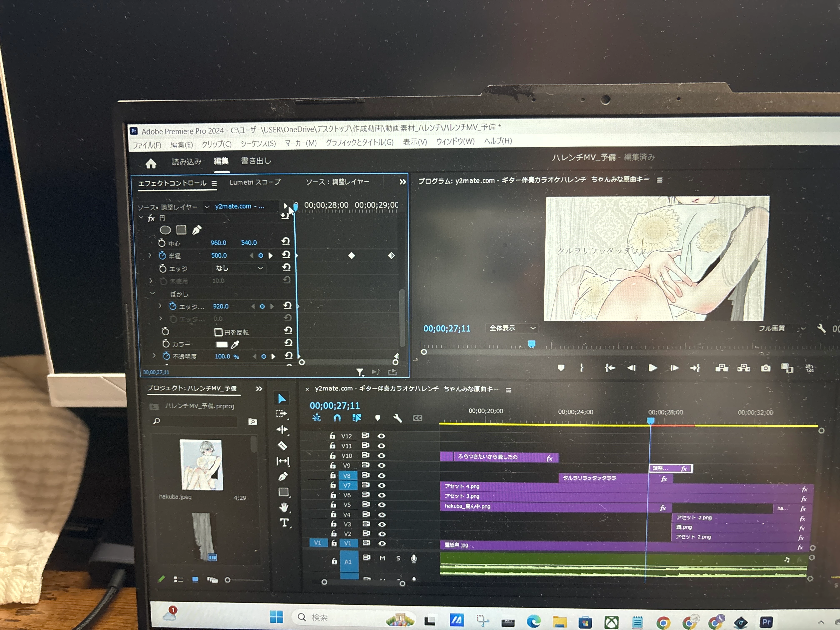
Task: Click the white カラー color swatch
Action: coord(221,344)
